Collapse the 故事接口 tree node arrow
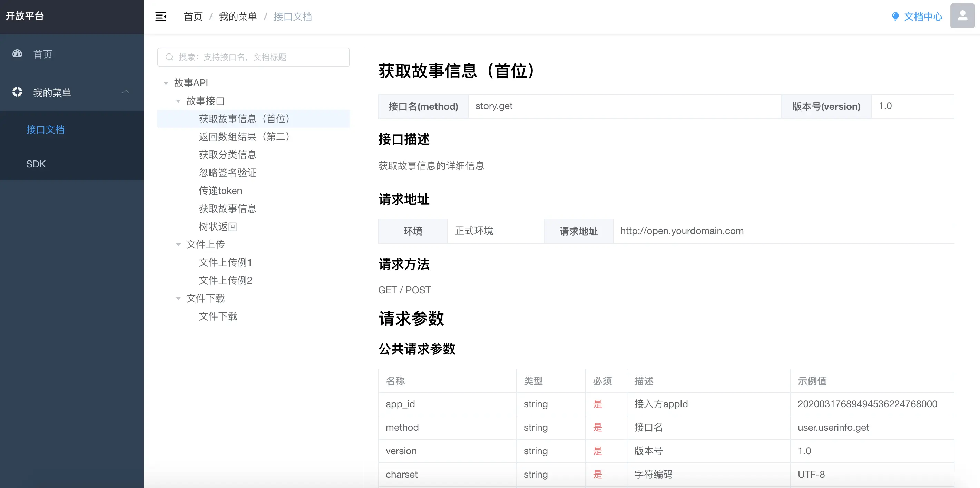The image size is (980, 488). tap(178, 101)
